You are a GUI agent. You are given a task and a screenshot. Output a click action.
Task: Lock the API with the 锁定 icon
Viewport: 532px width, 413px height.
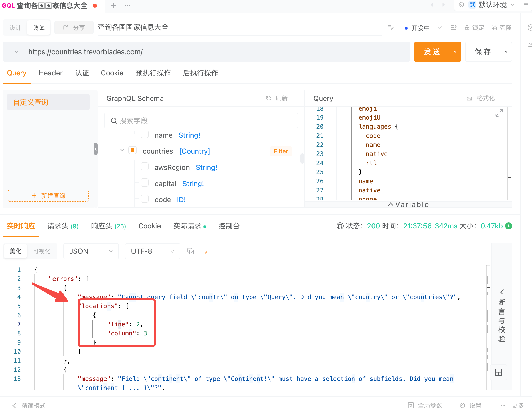pyautogui.click(x=474, y=28)
